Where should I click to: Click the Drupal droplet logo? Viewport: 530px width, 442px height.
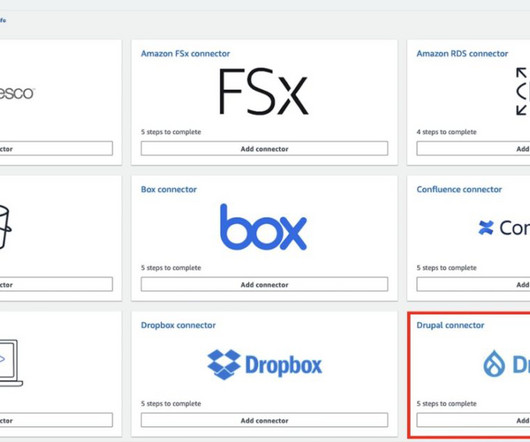pyautogui.click(x=494, y=364)
